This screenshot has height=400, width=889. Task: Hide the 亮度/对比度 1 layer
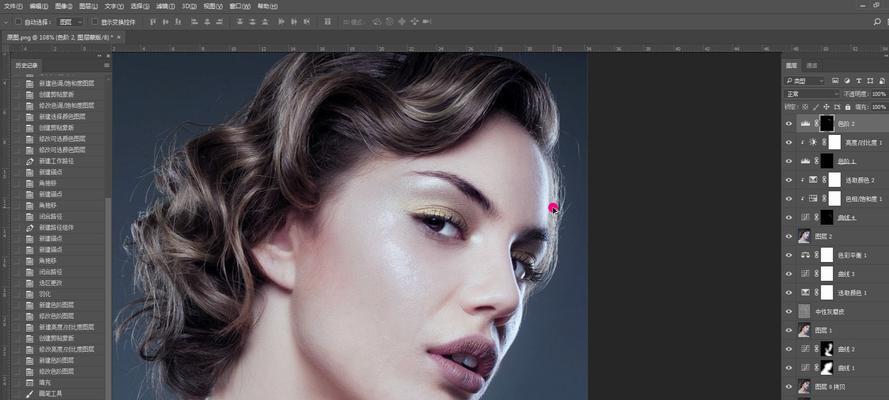789,142
